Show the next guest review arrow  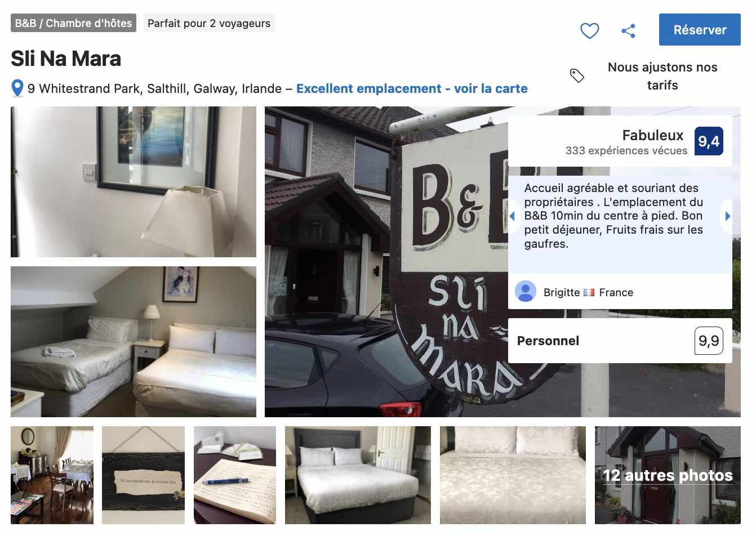point(727,216)
